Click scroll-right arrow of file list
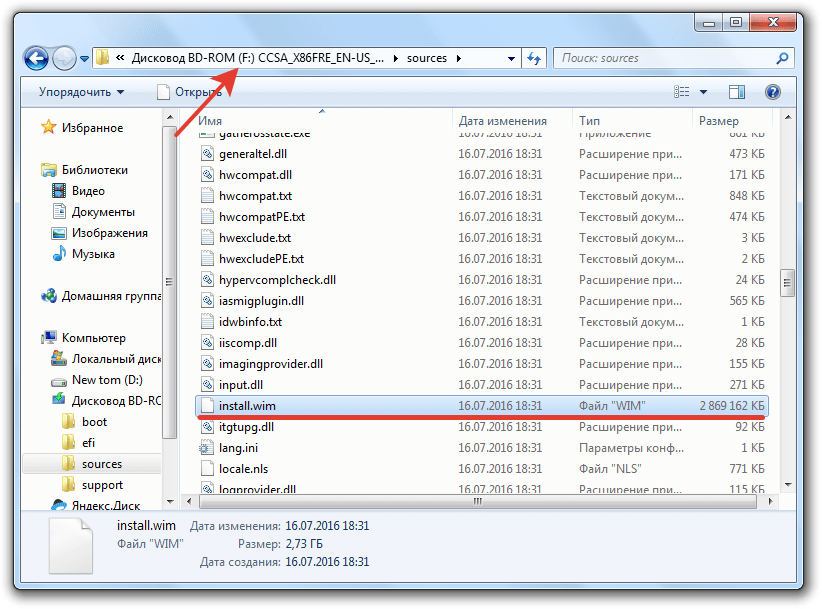Screen dimensions: 822x609 [x=770, y=502]
